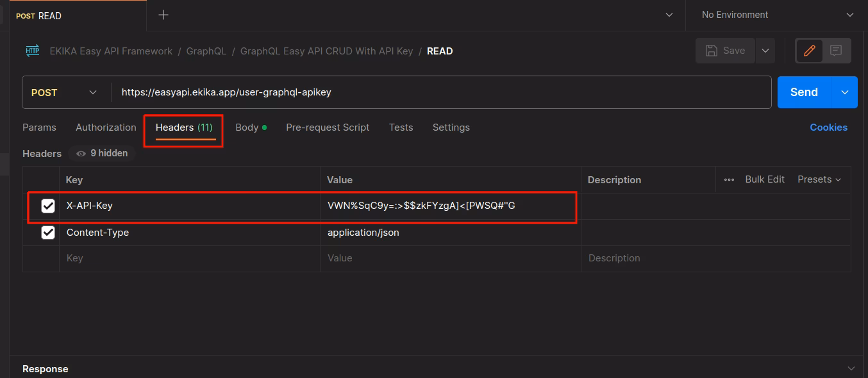Expand the Save options arrow
The width and height of the screenshot is (868, 378).
(765, 51)
